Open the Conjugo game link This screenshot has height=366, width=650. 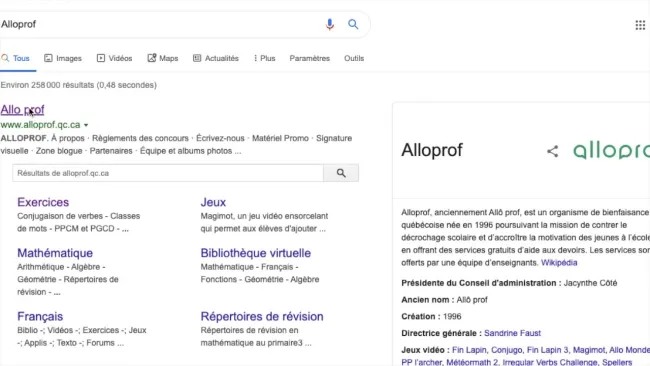click(507, 350)
